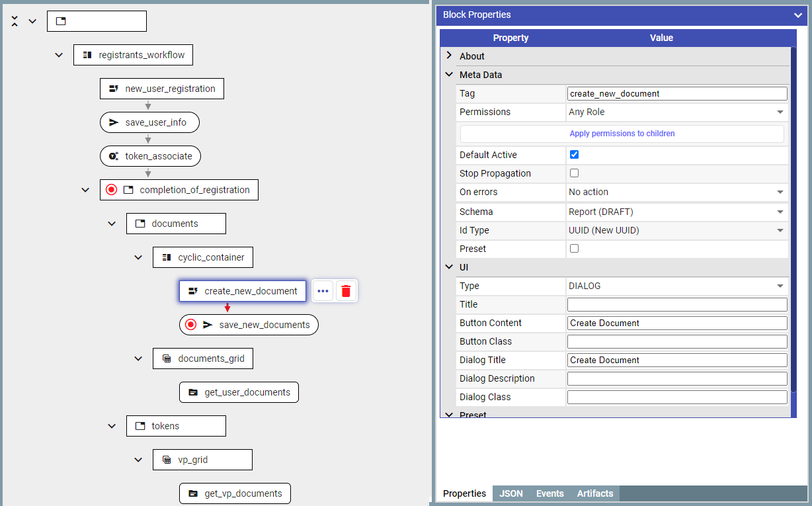
Task: Click the Dialog Title input field
Action: 676,360
